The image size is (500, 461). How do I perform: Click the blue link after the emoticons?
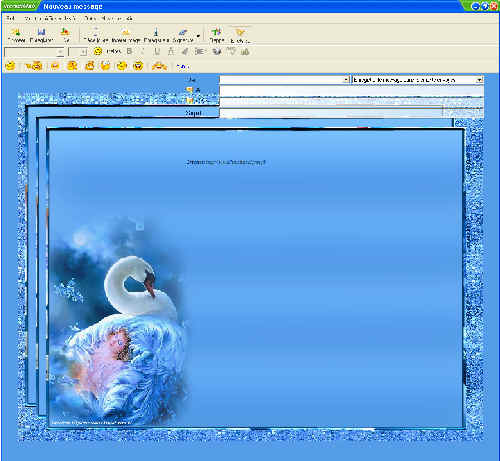(183, 67)
